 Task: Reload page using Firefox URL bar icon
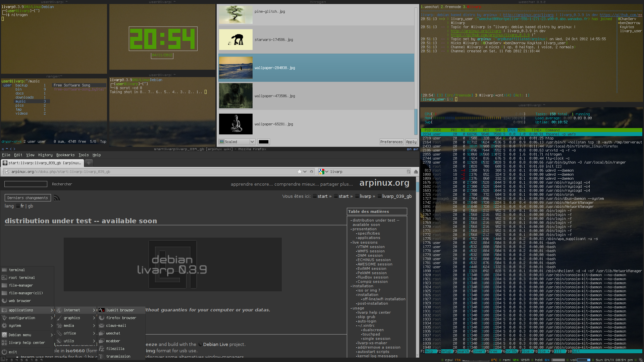[x=311, y=172]
